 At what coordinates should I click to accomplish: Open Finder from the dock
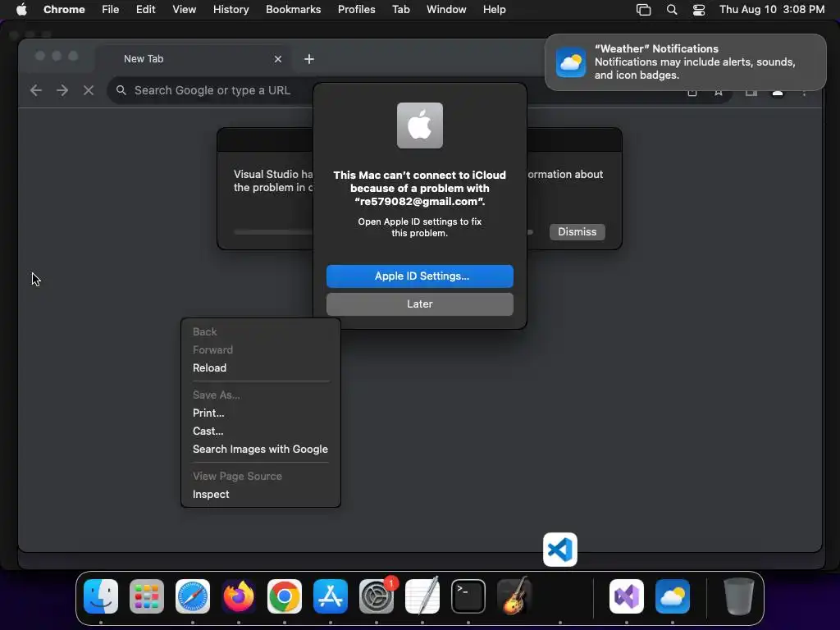click(x=101, y=596)
